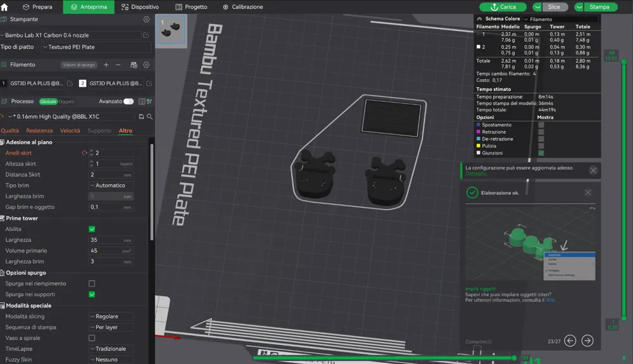Open Sequenza di stampa dropdown
The height and width of the screenshot is (364, 633).
(x=111, y=327)
